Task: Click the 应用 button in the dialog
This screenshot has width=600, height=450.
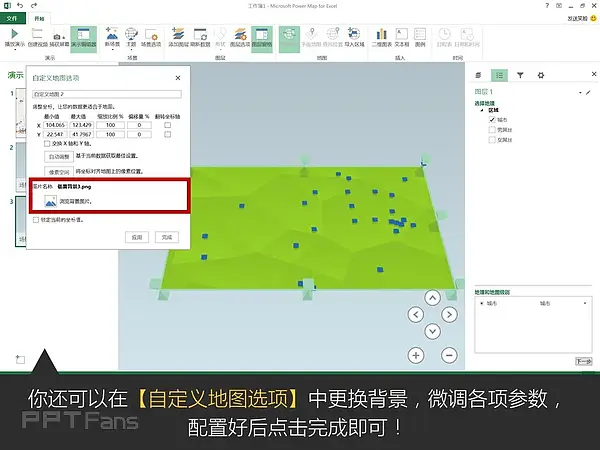Action: [136, 237]
